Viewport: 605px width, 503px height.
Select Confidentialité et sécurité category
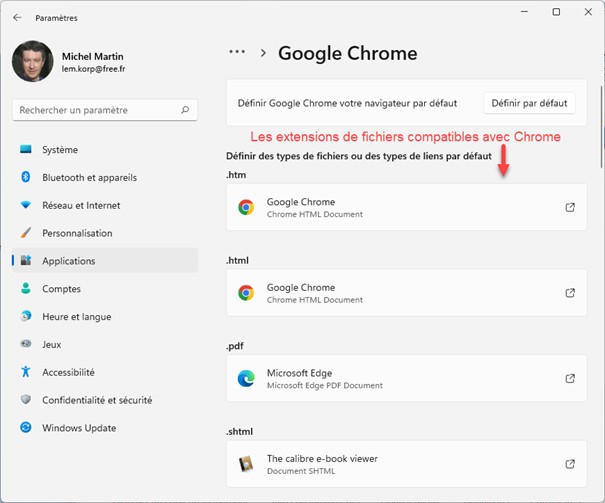point(97,400)
